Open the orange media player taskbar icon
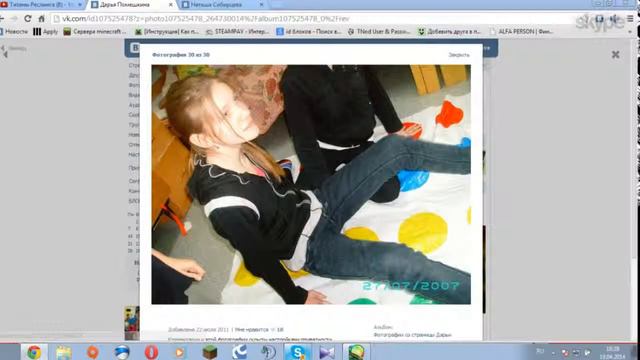 pos(180,352)
